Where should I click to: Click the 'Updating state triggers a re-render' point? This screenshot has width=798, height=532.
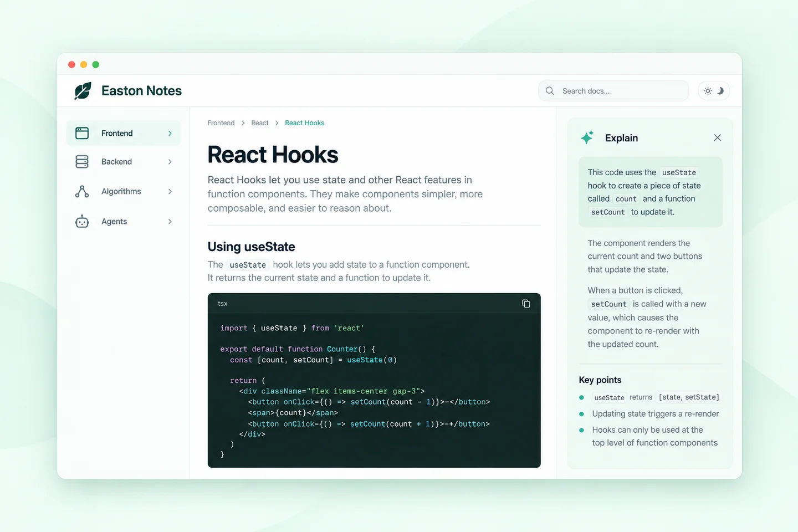[x=656, y=414]
